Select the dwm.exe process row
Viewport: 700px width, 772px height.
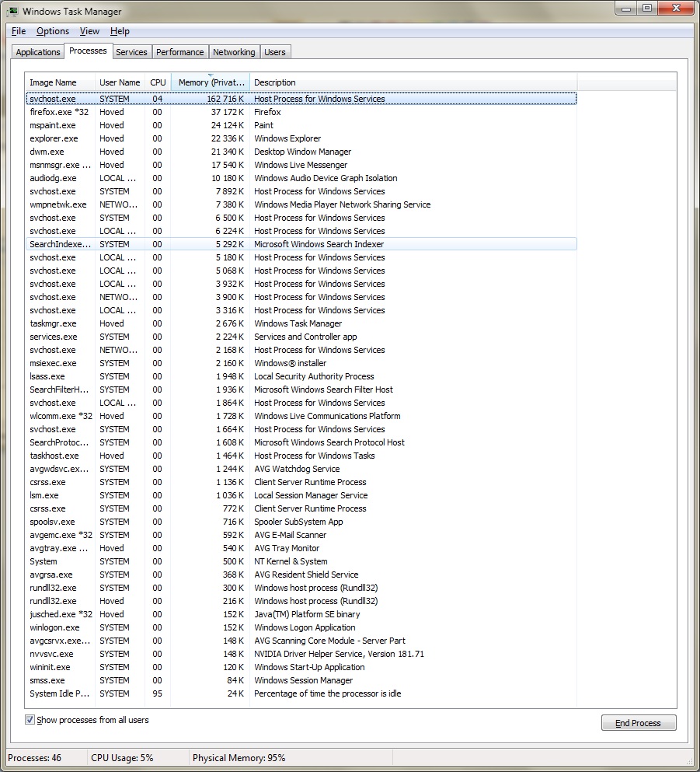pos(301,152)
